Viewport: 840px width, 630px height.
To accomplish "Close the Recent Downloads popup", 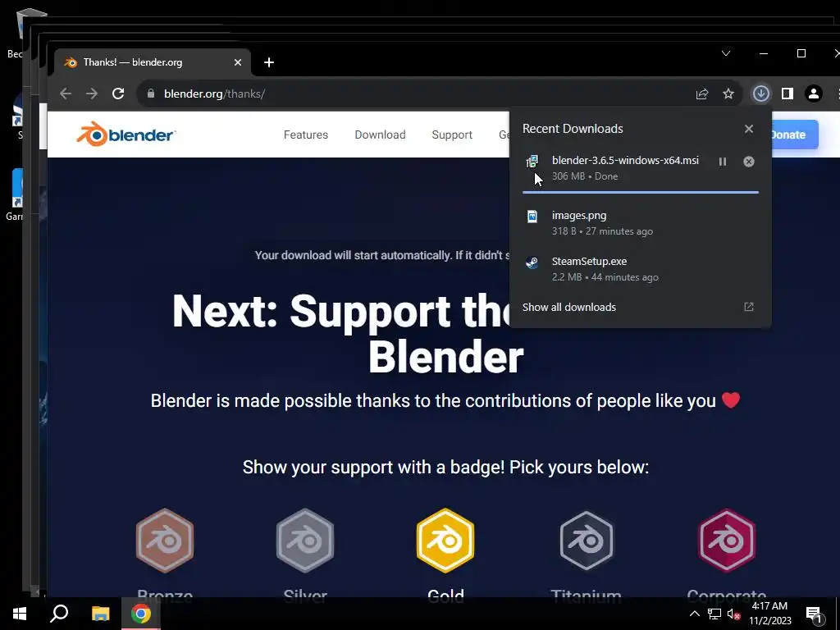I will pos(749,129).
